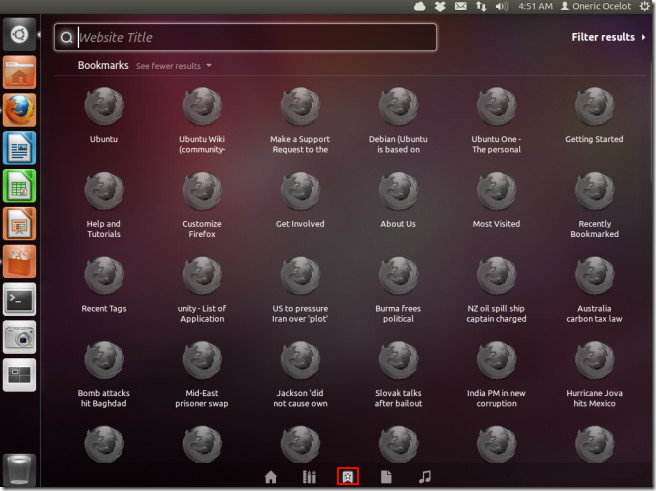656x491 pixels.
Task: Open the sound volume indicator
Action: 502,6
